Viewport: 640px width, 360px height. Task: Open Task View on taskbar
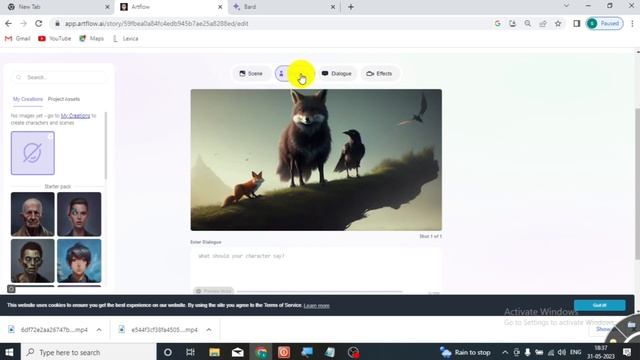coord(190,352)
